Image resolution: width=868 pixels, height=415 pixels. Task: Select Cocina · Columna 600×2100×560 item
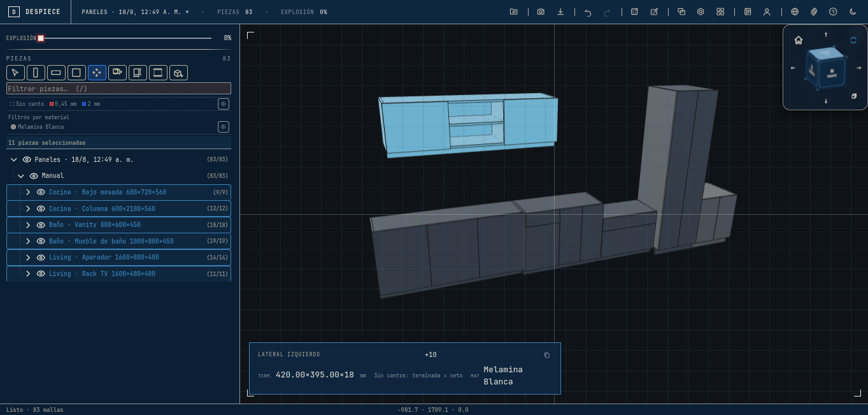pos(118,208)
